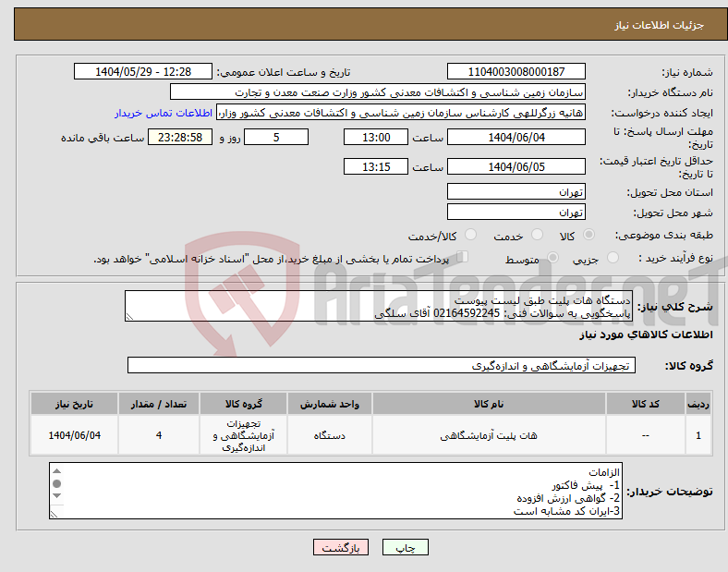Click the 1404/06/04 date cell in table

coord(74,435)
